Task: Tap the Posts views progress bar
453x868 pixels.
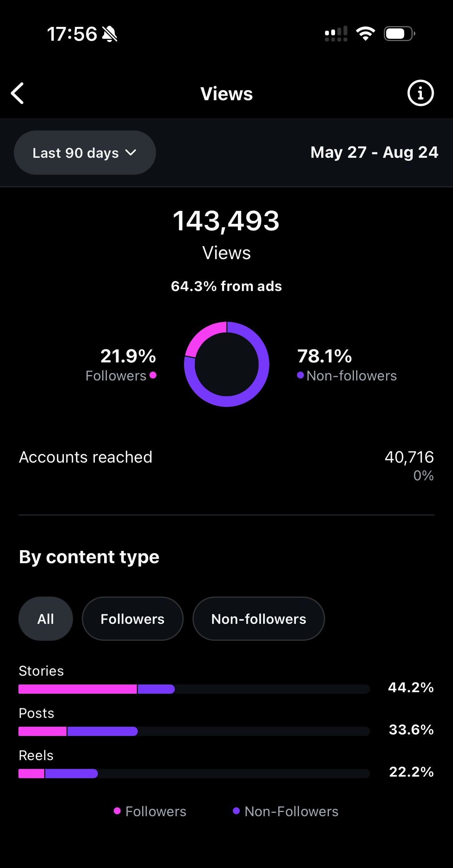Action: point(194,731)
